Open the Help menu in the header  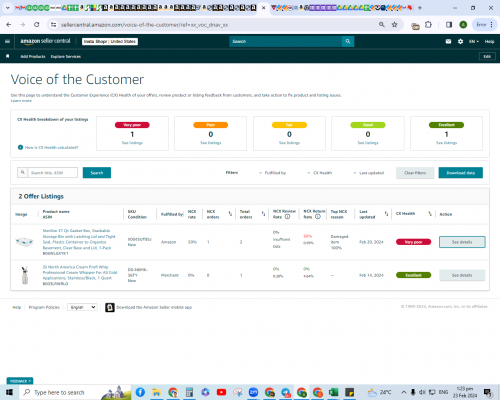point(489,41)
